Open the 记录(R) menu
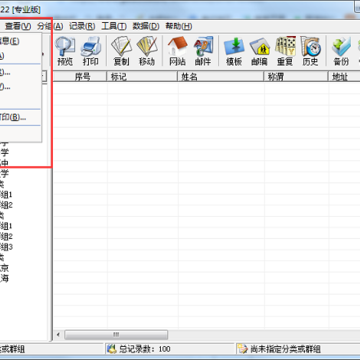 tap(82, 26)
